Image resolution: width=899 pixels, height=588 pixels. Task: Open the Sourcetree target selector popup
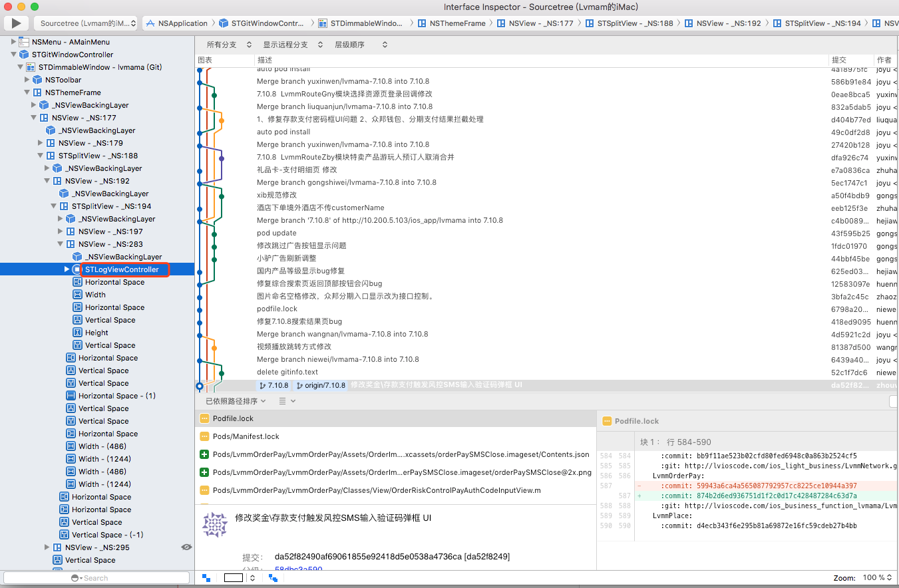(87, 23)
